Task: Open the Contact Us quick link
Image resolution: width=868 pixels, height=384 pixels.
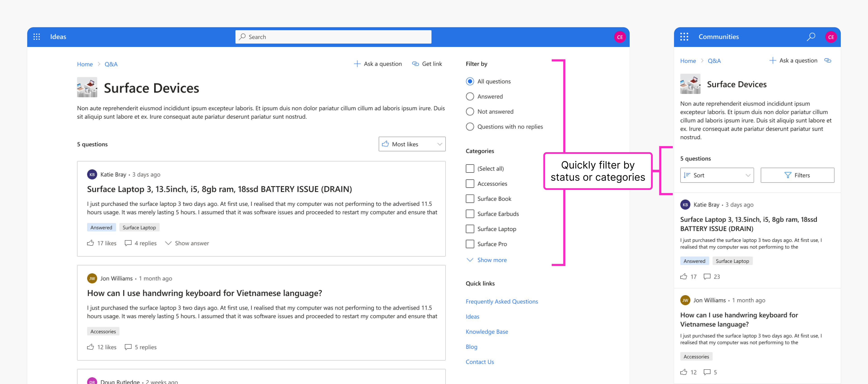Action: coord(479,362)
